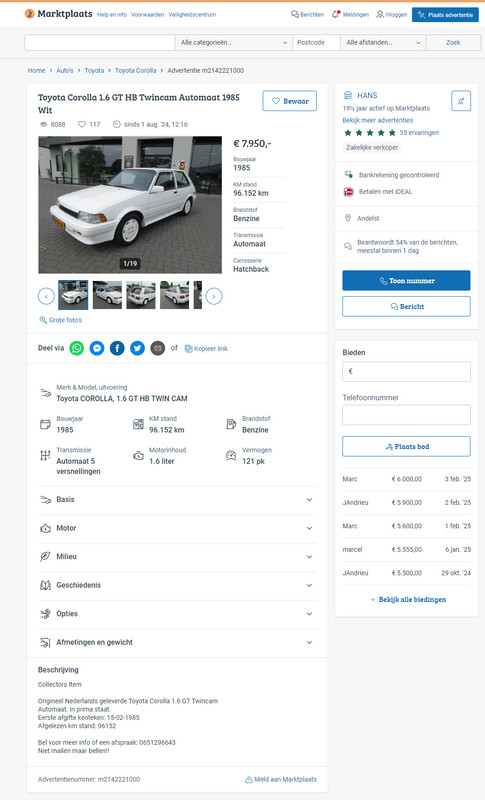Click the magnifier icon beside Grote foto's
Image resolution: width=485 pixels, height=800 pixels.
43,320
